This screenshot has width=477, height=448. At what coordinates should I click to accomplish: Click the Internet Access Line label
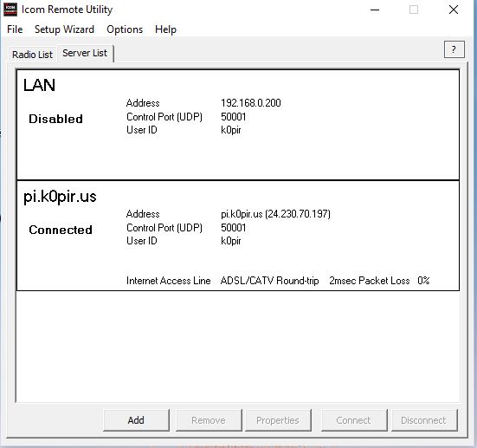[169, 281]
